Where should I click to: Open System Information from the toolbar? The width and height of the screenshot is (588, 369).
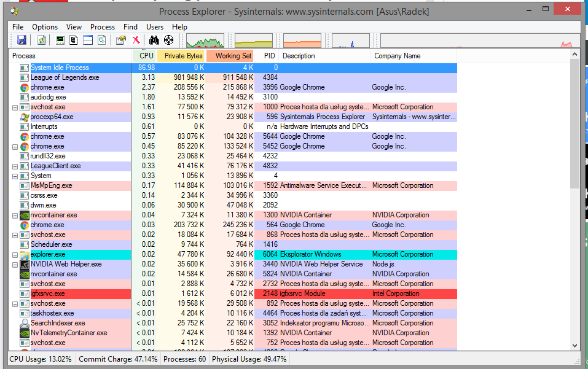pyautogui.click(x=60, y=40)
